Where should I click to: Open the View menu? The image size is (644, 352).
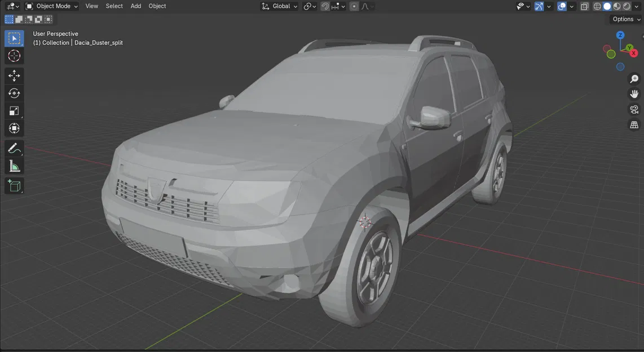91,6
